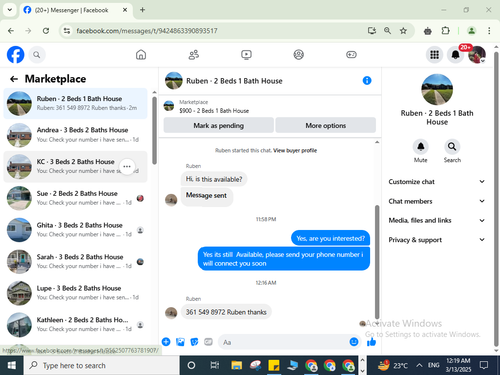Screen dimensions: 500x375
Task: Open conversation information (blue i icon)
Action: click(x=367, y=80)
